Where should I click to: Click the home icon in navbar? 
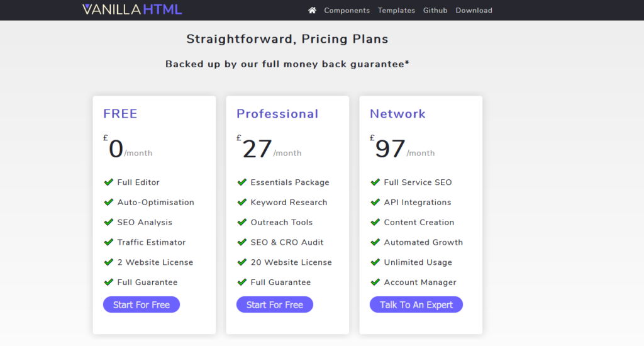coord(312,10)
